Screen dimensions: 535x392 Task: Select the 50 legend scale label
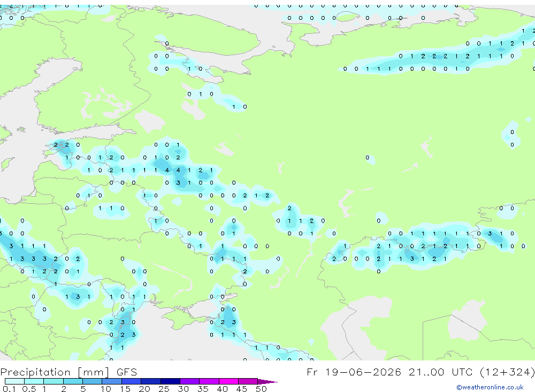pos(261,389)
